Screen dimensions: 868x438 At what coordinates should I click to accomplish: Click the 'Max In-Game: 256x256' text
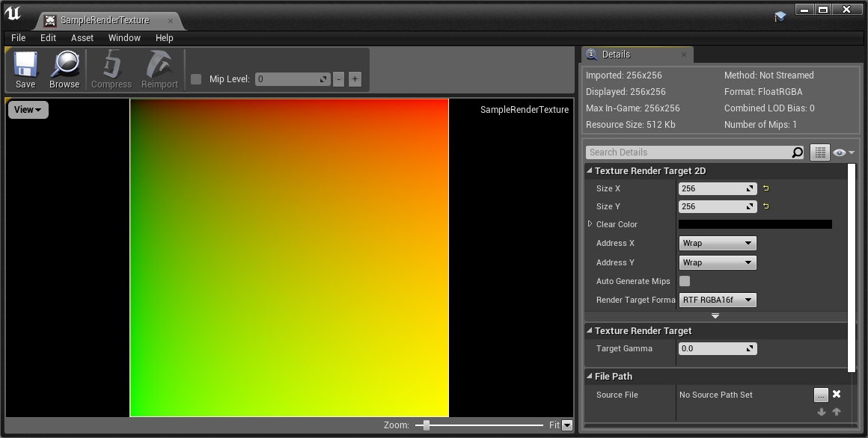tap(633, 108)
